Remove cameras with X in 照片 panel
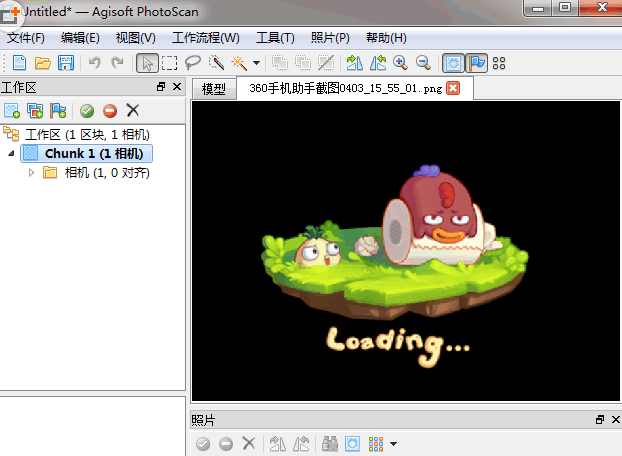This screenshot has width=622, height=456. point(249,443)
